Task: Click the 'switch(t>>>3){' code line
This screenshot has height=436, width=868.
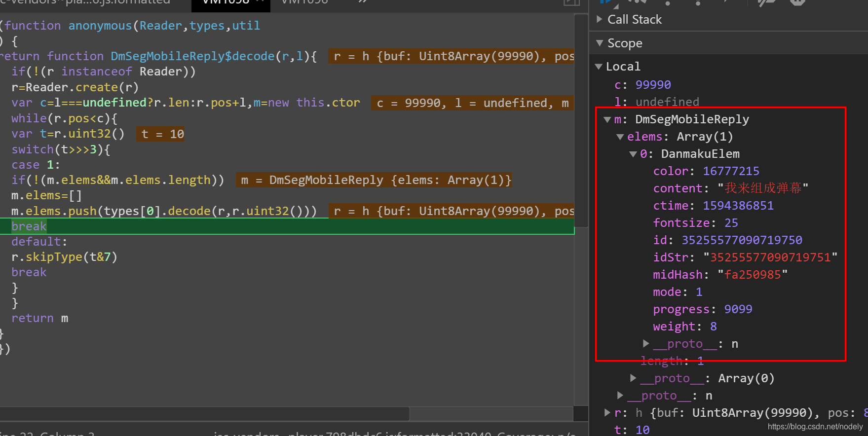Action: pos(61,149)
